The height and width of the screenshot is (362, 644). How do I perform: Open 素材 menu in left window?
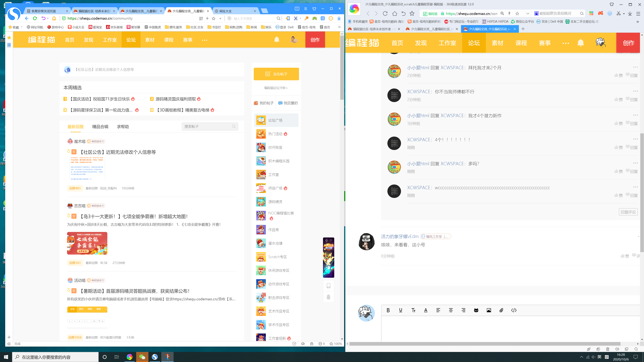[x=150, y=40]
